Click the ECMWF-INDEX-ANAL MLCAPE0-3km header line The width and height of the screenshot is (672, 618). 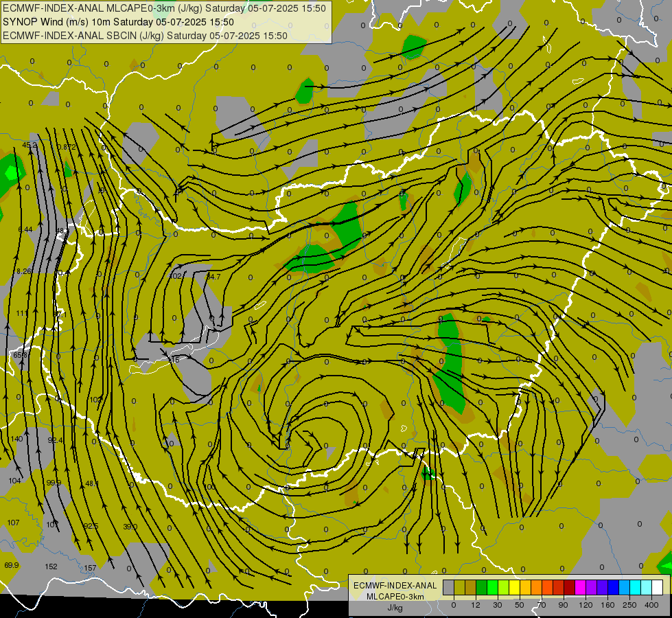coord(164,8)
